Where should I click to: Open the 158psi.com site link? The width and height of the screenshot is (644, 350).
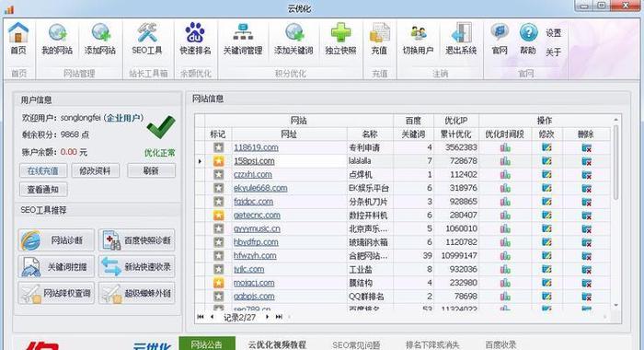254,161
